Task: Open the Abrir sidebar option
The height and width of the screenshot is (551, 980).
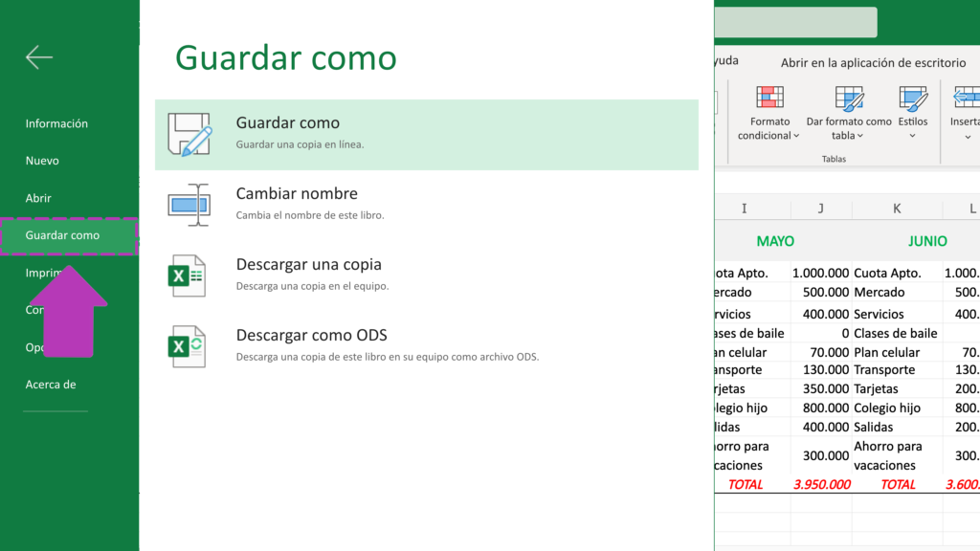Action: coord(38,198)
